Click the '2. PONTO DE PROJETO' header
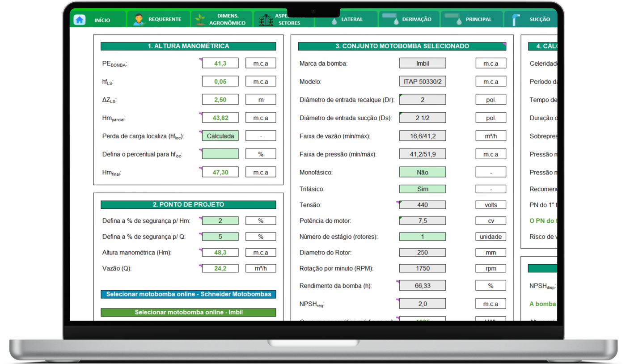This screenshot has width=626, height=364. 188,204
